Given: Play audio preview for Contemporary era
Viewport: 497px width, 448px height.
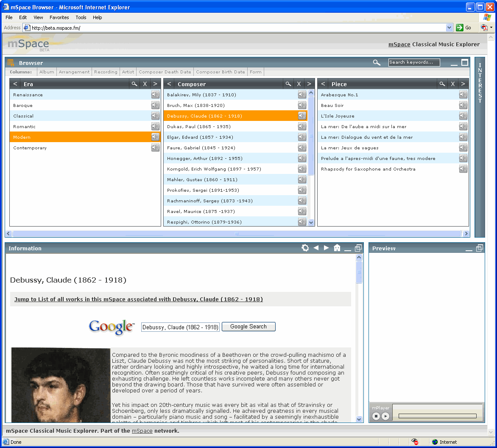Looking at the screenshot, I should [x=155, y=148].
